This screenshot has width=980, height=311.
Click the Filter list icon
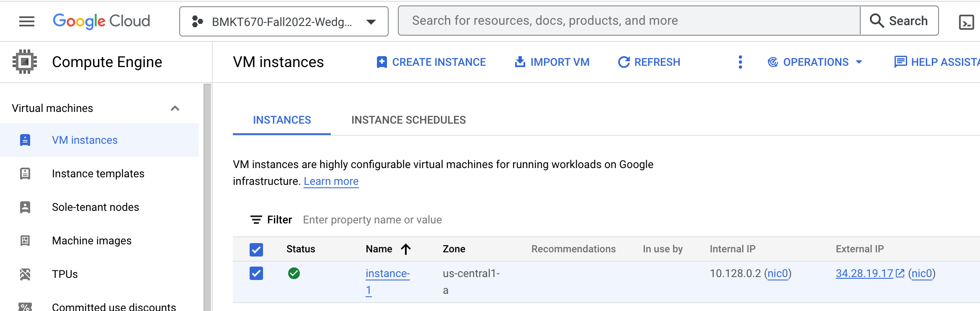(x=256, y=220)
